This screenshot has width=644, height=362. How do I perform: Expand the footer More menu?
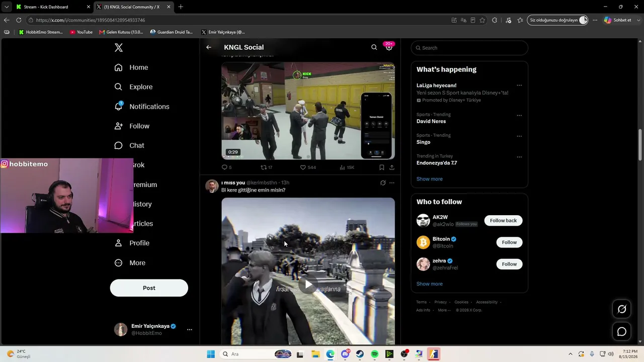[x=444, y=310]
